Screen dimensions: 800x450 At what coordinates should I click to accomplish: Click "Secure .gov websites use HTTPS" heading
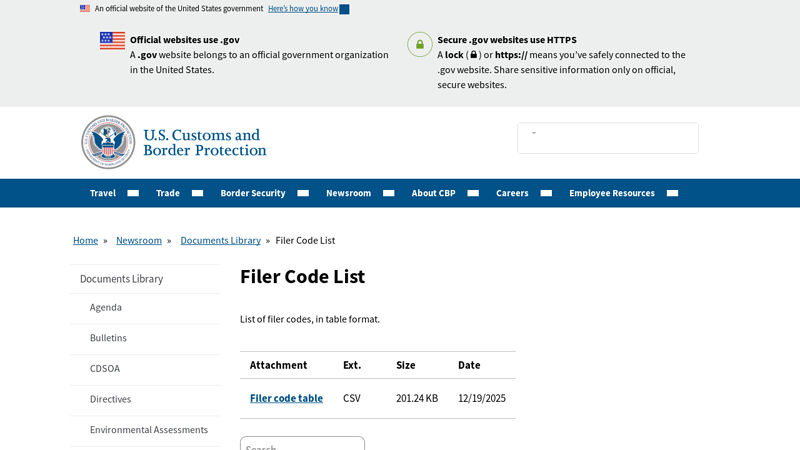507,40
